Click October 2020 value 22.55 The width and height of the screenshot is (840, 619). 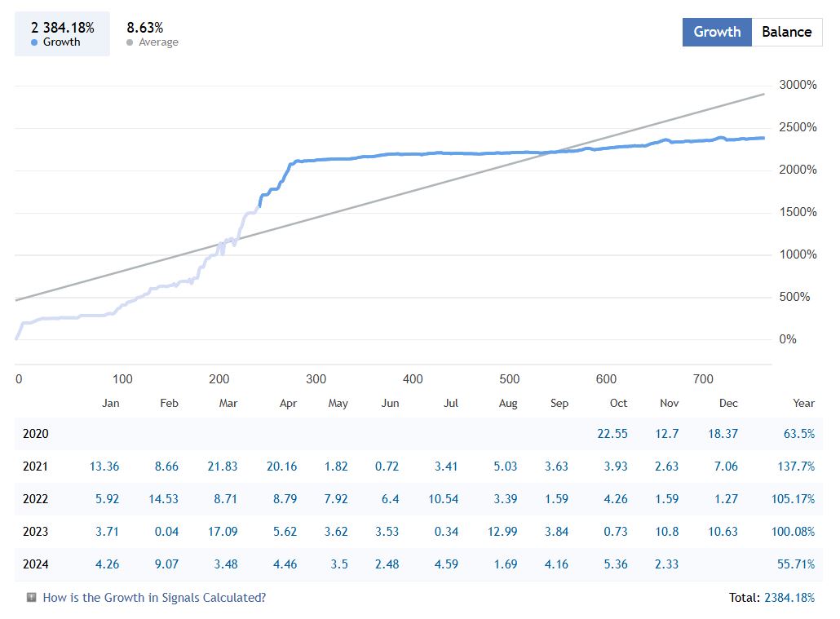tap(612, 434)
